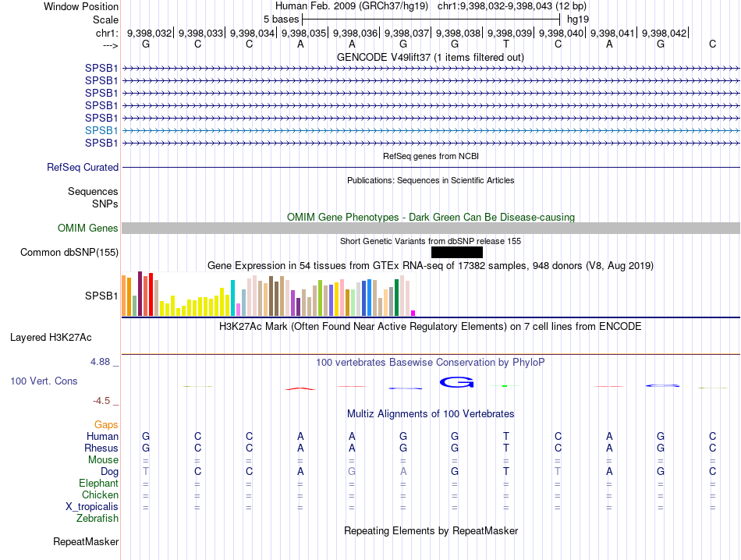Viewport: 741px width, 560px height.
Task: Click the -4.5 PhyloP lower limit value
Action: [101, 401]
